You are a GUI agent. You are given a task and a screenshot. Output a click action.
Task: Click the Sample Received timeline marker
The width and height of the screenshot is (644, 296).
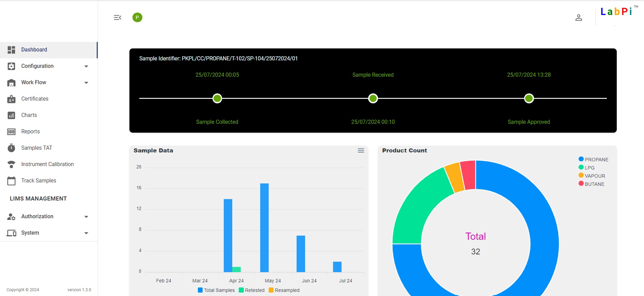coord(373,99)
